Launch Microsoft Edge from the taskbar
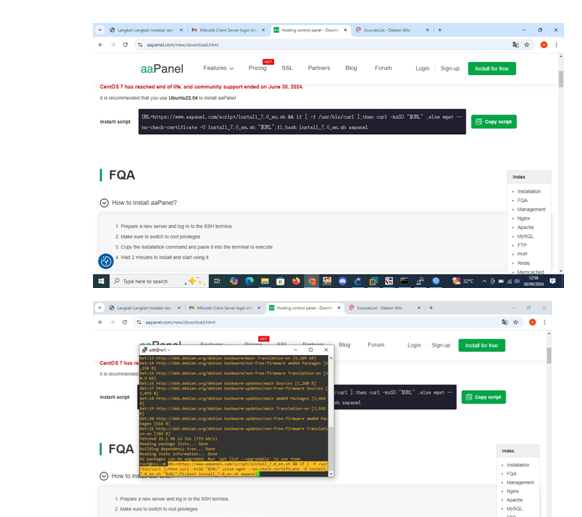This screenshot has width=582, height=517. 249,281
